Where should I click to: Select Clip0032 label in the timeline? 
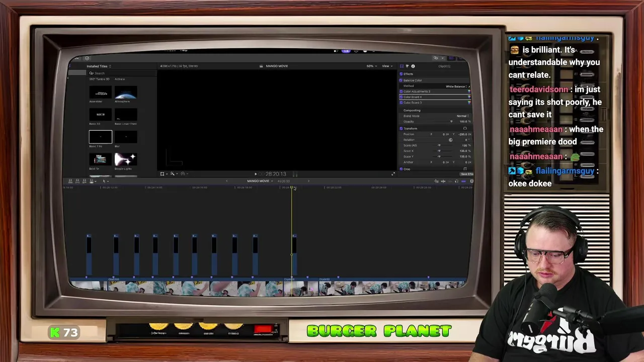click(325, 279)
